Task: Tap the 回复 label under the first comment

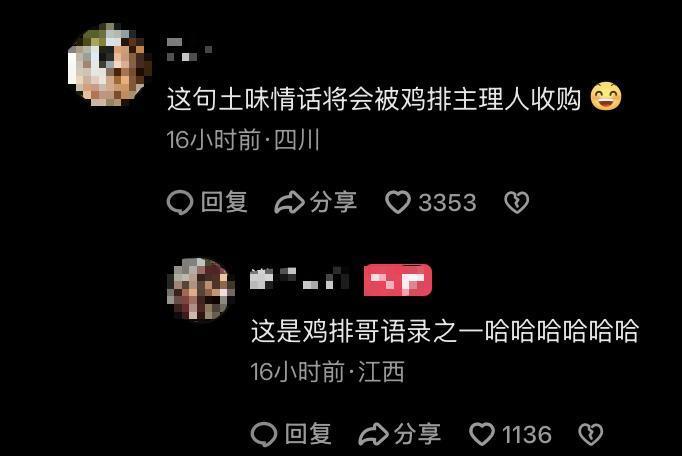Action: [224, 202]
